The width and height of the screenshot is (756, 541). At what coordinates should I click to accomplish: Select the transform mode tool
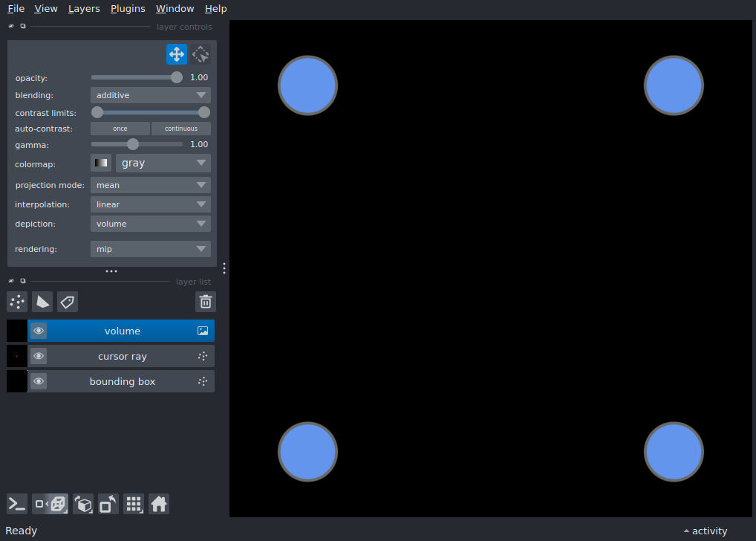(201, 54)
